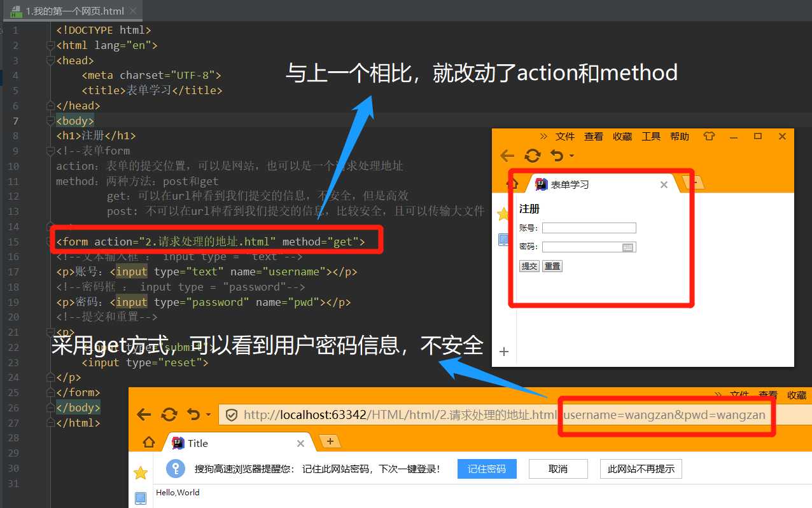Go back in the lower browser window
The height and width of the screenshot is (508, 812).
point(144,415)
